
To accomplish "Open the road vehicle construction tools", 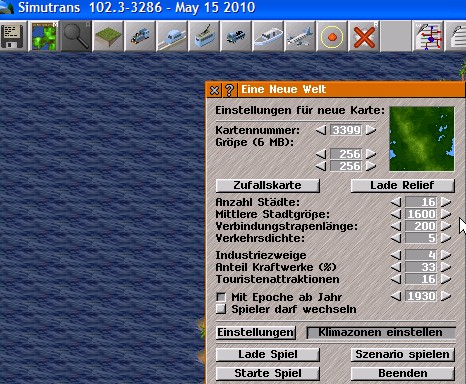I will click(236, 36).
